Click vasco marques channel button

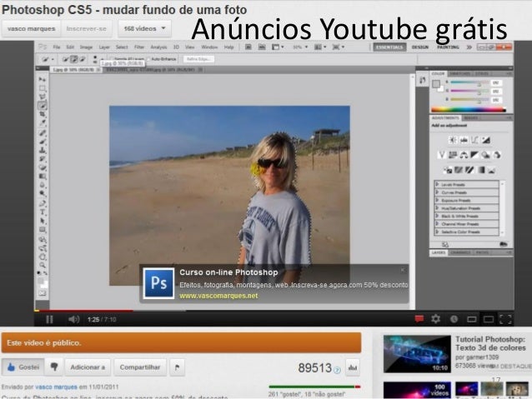31,28
